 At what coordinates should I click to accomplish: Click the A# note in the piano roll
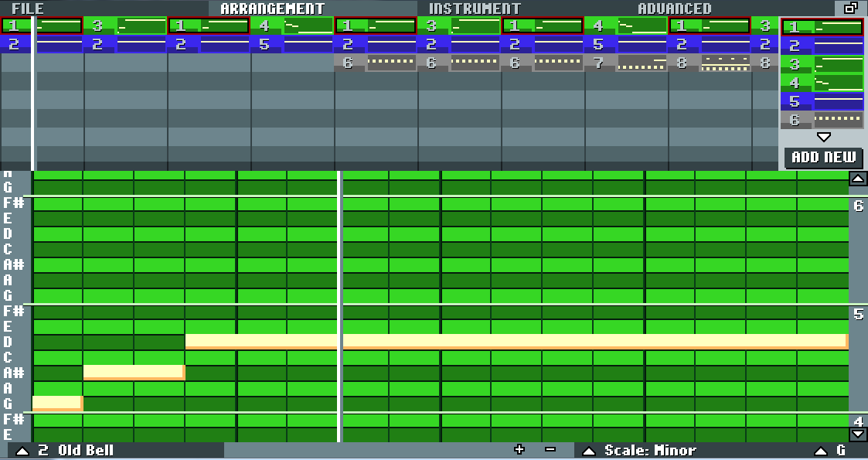click(x=134, y=372)
